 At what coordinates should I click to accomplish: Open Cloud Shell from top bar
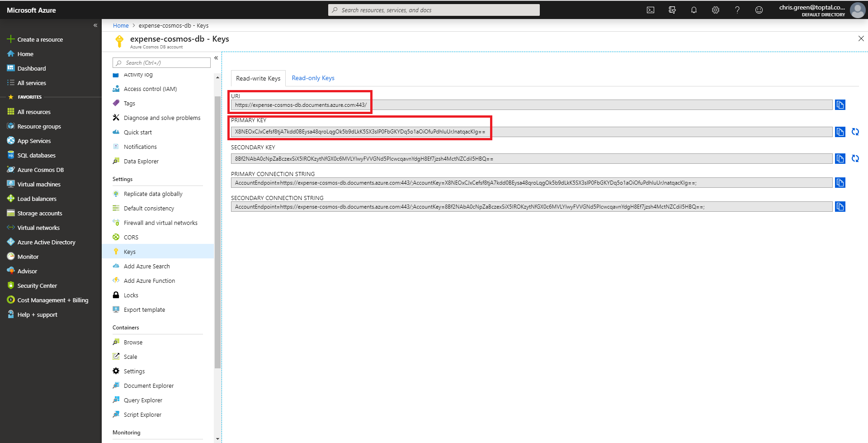pos(650,10)
